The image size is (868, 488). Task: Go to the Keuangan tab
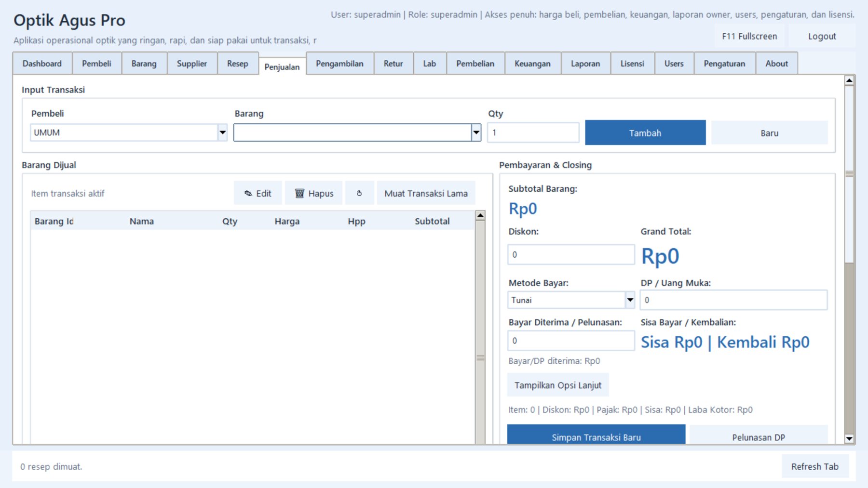click(x=532, y=64)
